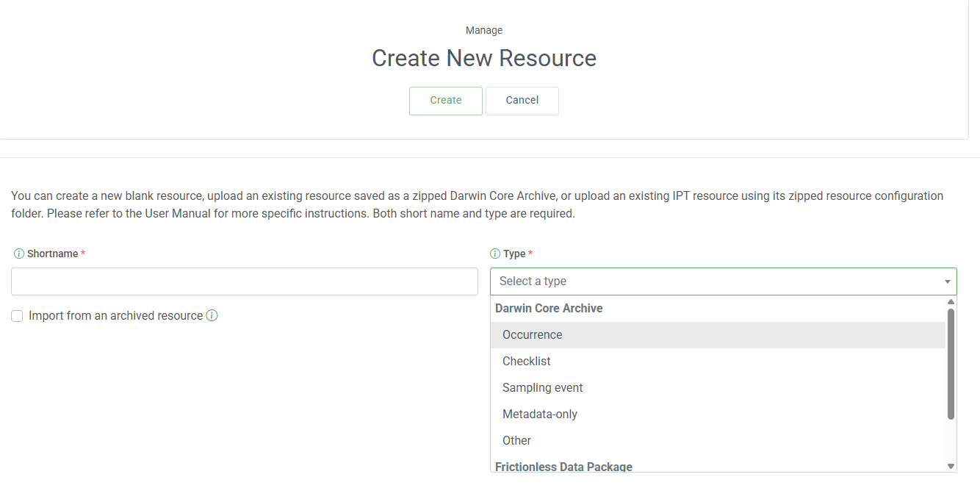Click the scrollbar down arrow in dropdown list
The width and height of the screenshot is (980, 488).
tap(951, 465)
